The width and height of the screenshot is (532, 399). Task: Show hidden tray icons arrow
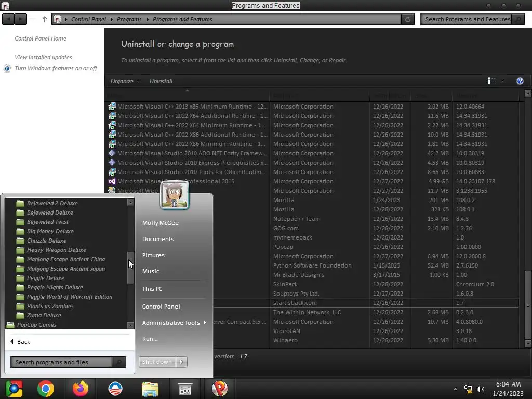(455, 389)
